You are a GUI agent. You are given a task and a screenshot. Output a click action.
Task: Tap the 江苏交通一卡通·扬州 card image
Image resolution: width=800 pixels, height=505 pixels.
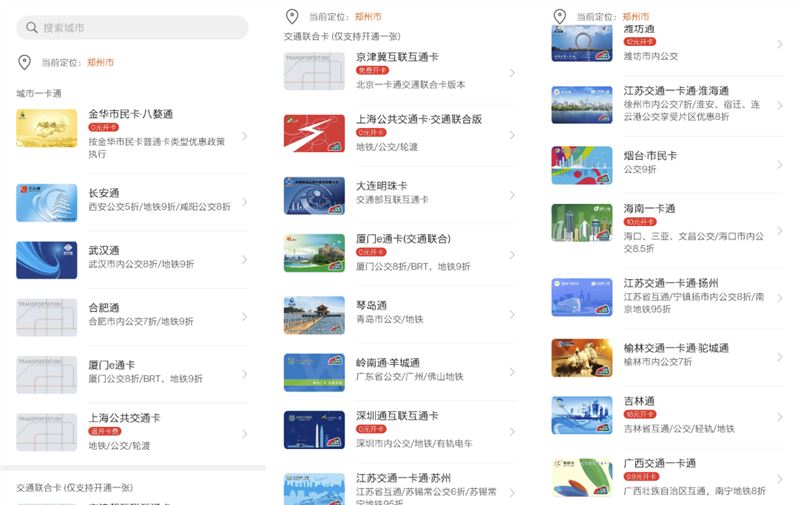[582, 297]
